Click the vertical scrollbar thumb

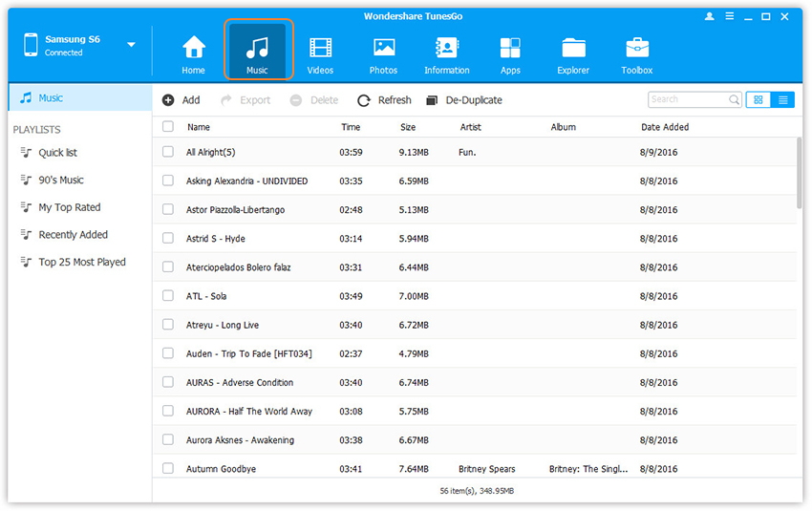point(799,174)
